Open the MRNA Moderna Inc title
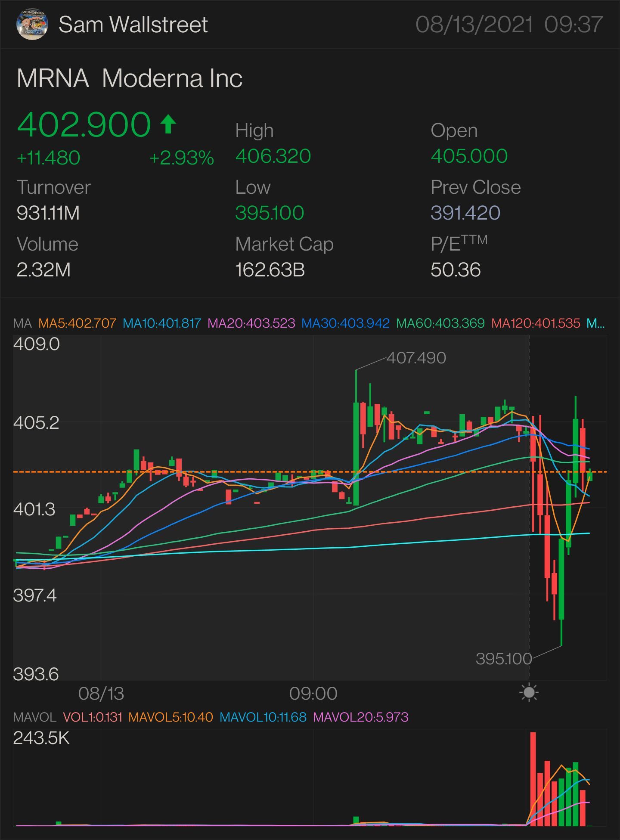 (130, 78)
